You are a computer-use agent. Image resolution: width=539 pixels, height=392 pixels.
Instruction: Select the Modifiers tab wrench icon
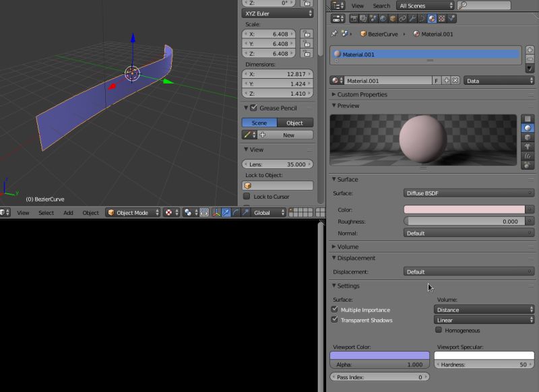point(412,20)
